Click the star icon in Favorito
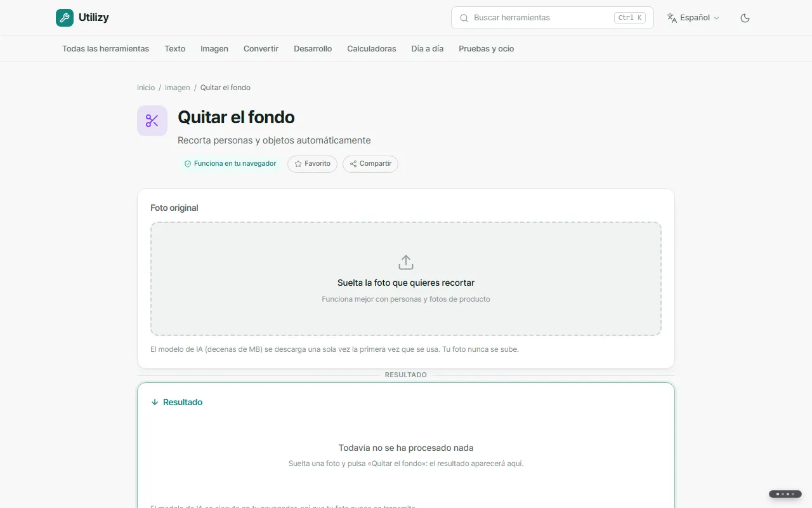The image size is (812, 508). pyautogui.click(x=298, y=164)
